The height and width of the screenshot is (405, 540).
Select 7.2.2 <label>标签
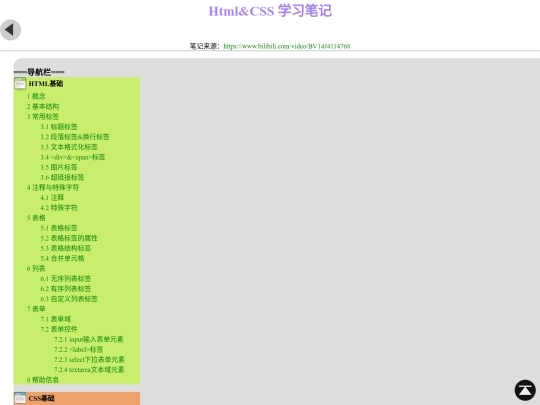[79, 349]
